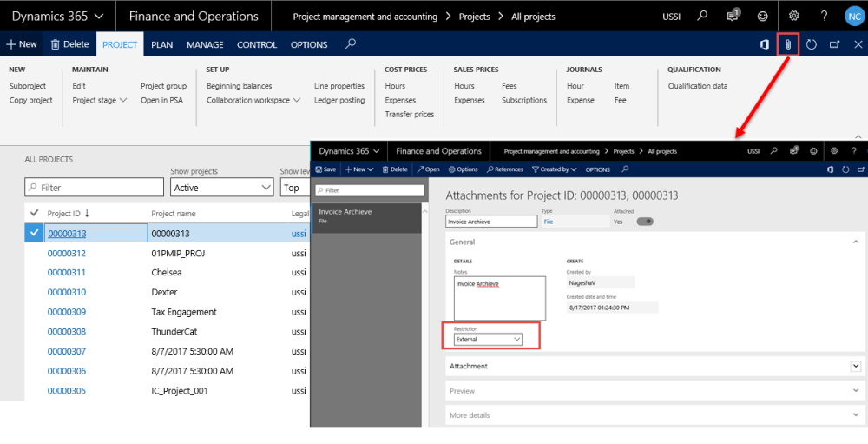The image size is (868, 444).
Task: Expand the More details section
Action: (x=856, y=415)
